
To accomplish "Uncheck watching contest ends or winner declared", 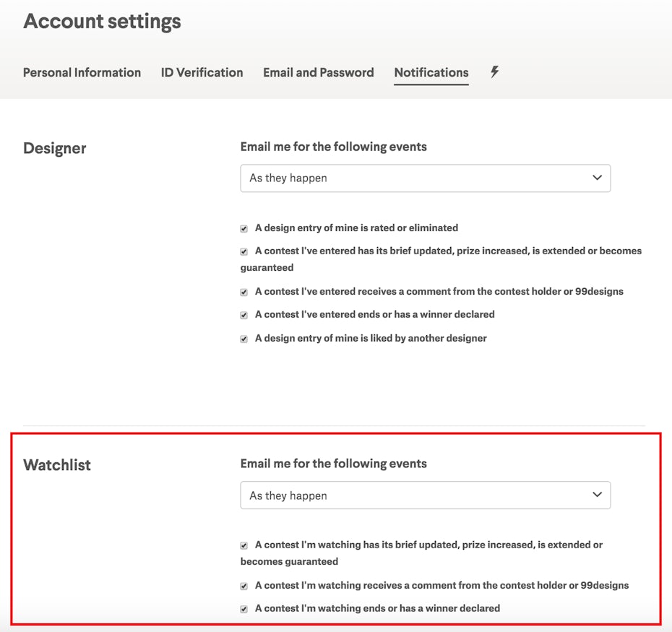I will (244, 610).
